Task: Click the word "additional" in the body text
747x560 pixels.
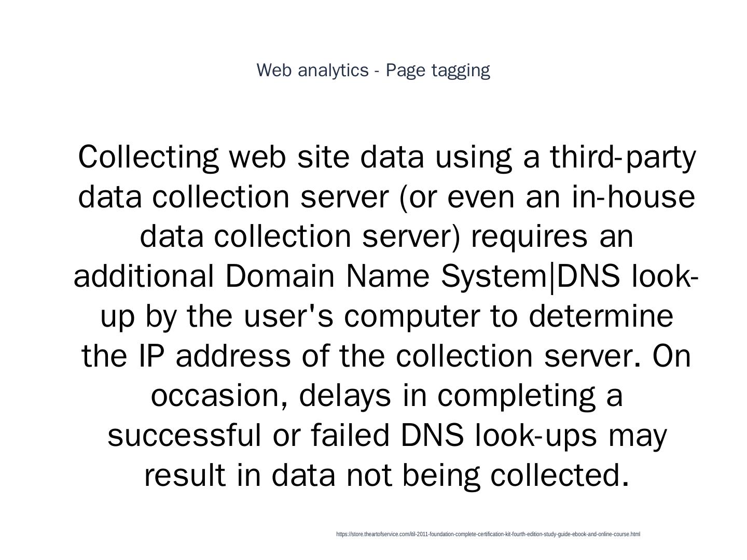Action: pyautogui.click(x=143, y=276)
